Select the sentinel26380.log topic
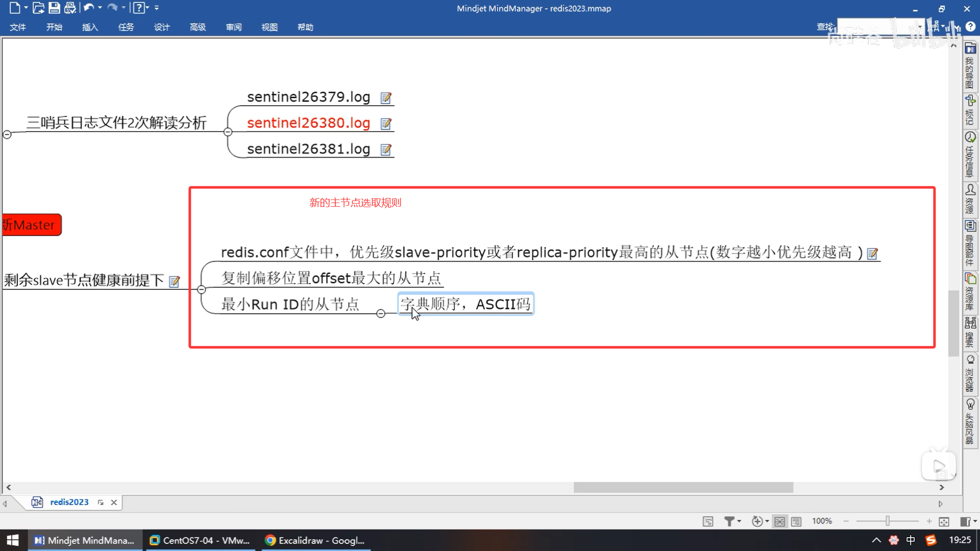Viewport: 980px width, 551px height. coord(308,123)
